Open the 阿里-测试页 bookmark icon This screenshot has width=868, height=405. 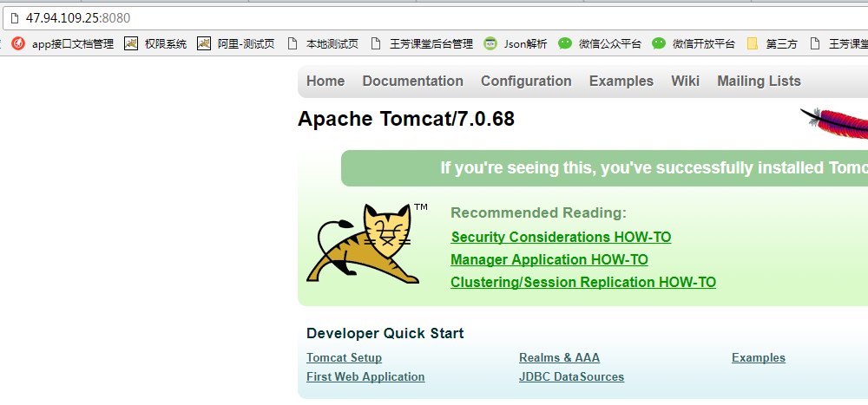pos(204,43)
